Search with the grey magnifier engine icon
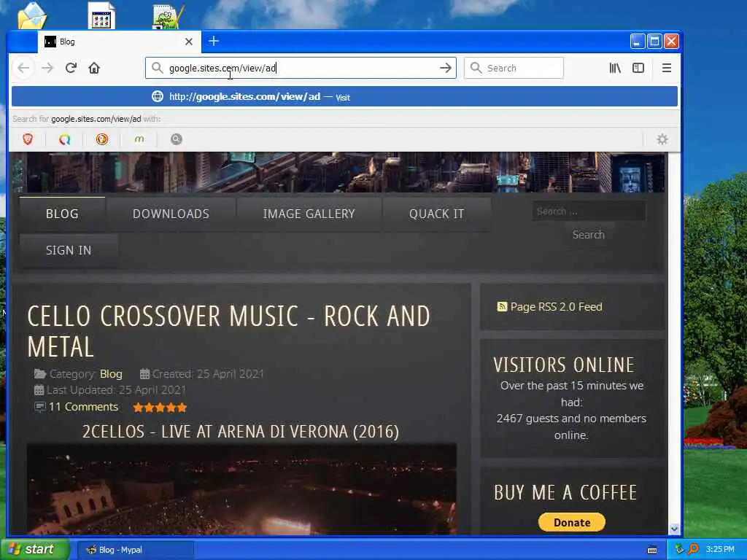The height and width of the screenshot is (560, 747). pyautogui.click(x=177, y=139)
